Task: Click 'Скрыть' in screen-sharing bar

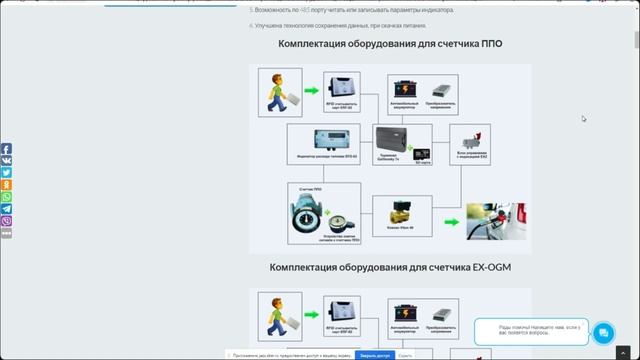Action: 405,356
